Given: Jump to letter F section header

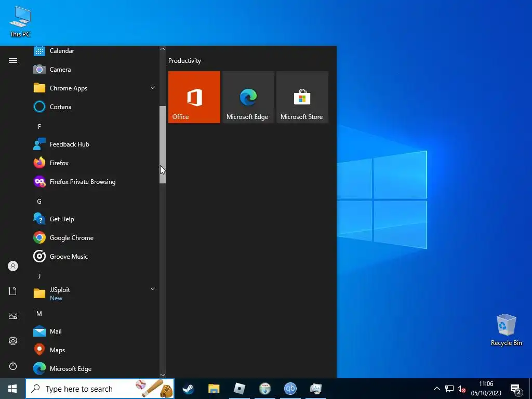Looking at the screenshot, I should [x=39, y=127].
